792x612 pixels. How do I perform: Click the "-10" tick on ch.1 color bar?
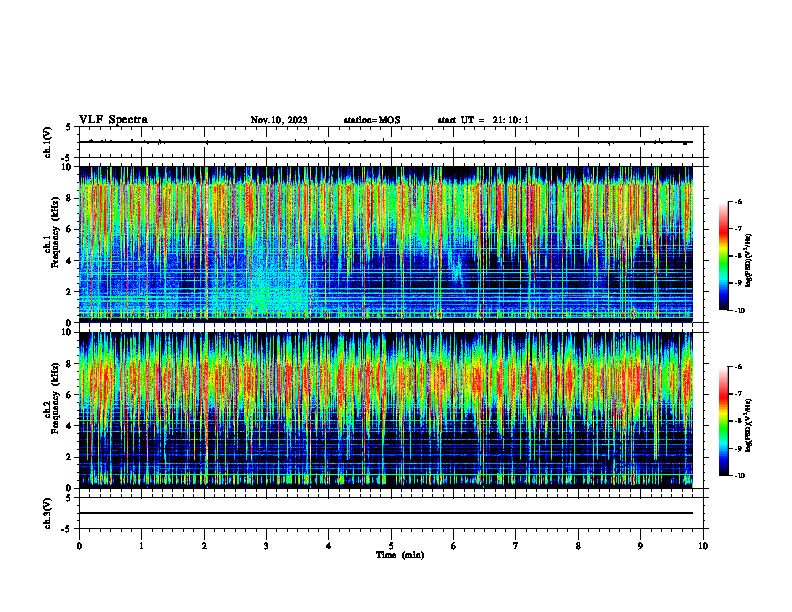[740, 311]
